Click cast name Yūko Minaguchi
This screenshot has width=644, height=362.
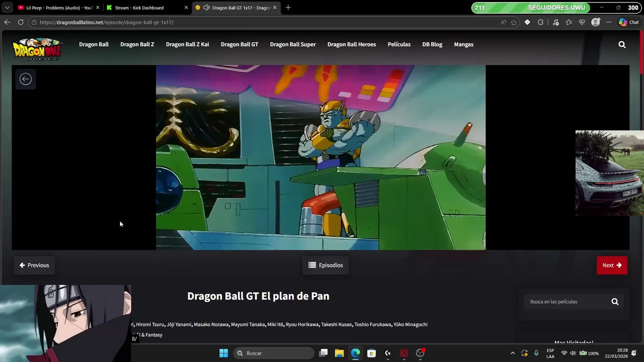click(x=411, y=324)
